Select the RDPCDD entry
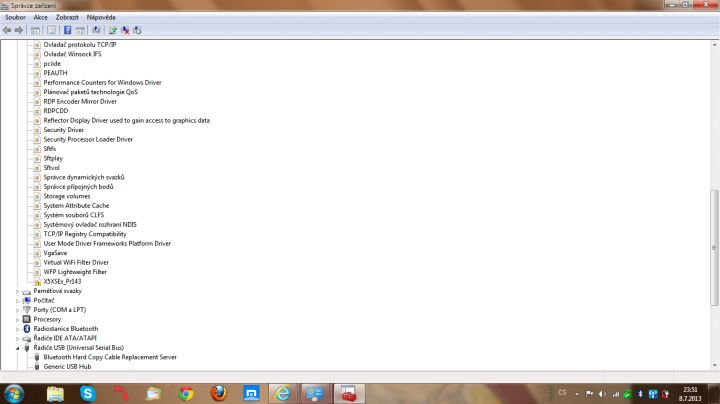The width and height of the screenshot is (720, 404). [56, 111]
